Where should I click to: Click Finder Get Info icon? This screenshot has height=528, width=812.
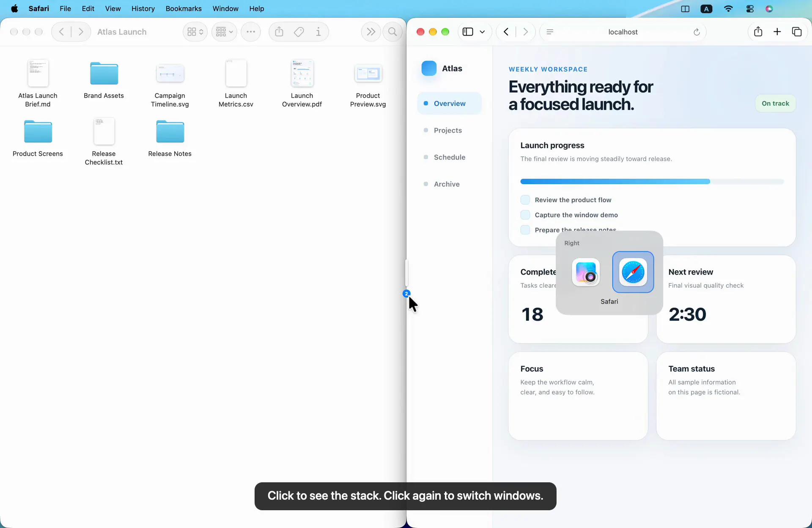318,32
